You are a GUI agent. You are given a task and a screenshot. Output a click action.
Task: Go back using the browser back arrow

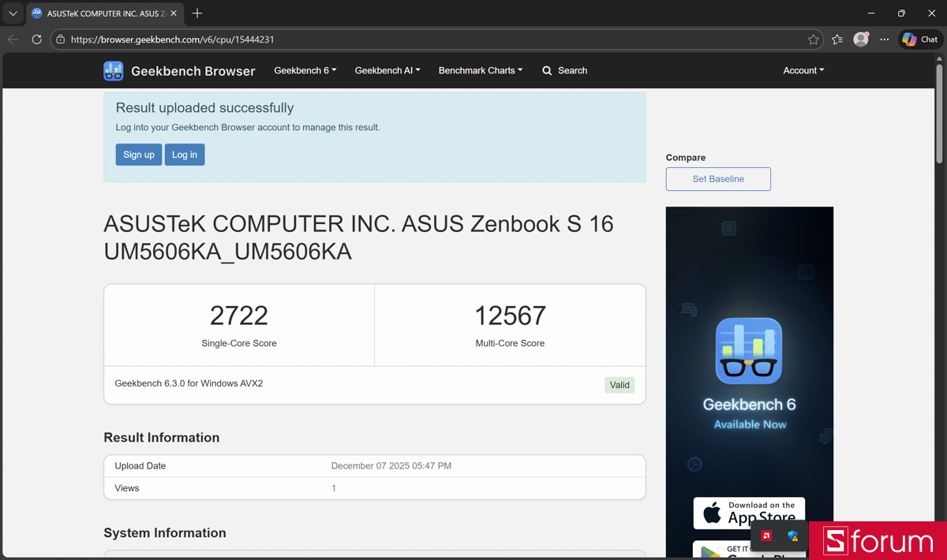pyautogui.click(x=13, y=39)
